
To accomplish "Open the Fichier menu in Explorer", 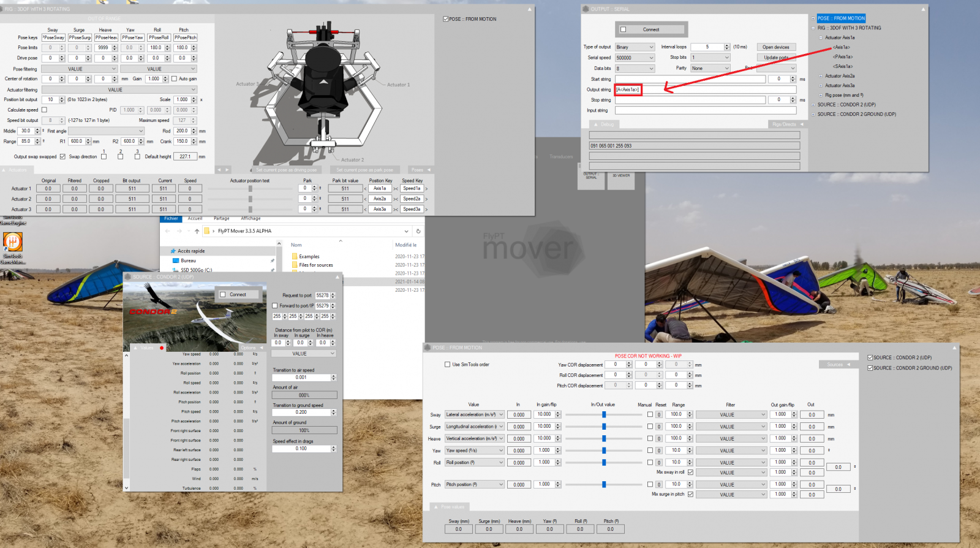I will tap(171, 218).
